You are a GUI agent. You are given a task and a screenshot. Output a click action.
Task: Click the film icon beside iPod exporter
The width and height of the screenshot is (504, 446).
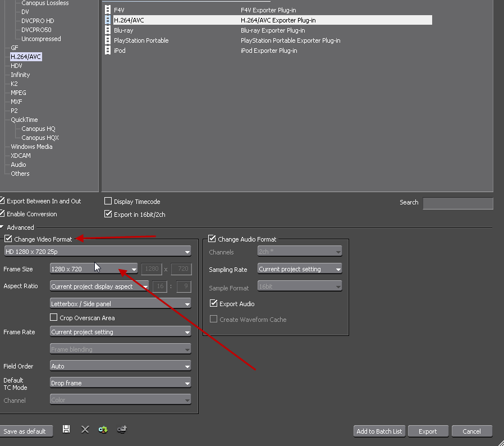click(108, 51)
